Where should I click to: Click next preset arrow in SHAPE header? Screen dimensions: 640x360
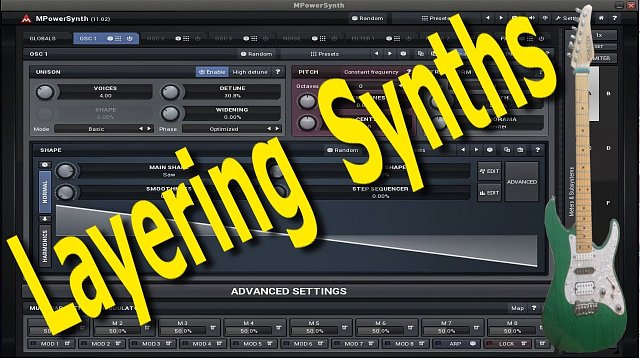click(x=476, y=150)
